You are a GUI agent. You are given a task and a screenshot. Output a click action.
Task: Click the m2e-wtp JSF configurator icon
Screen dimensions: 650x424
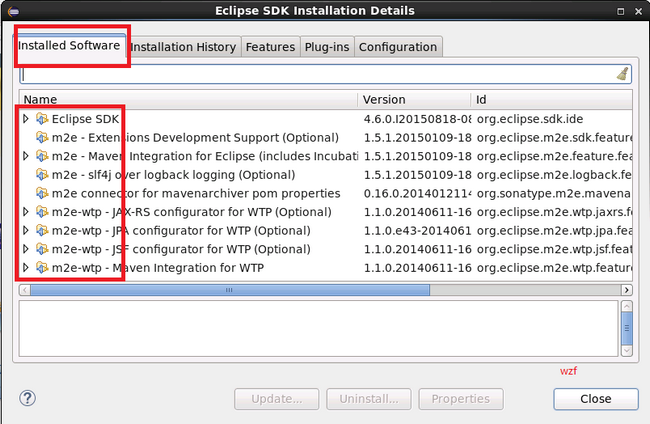(x=42, y=250)
